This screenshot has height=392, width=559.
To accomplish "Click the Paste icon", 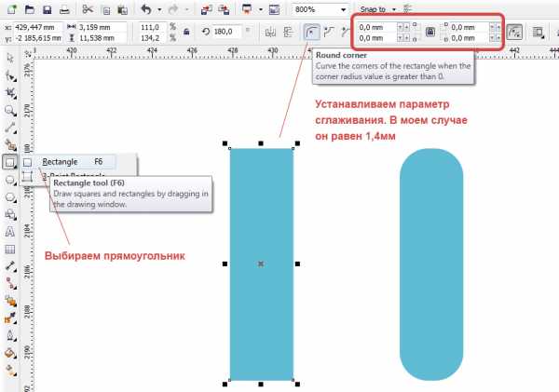I will [122, 10].
